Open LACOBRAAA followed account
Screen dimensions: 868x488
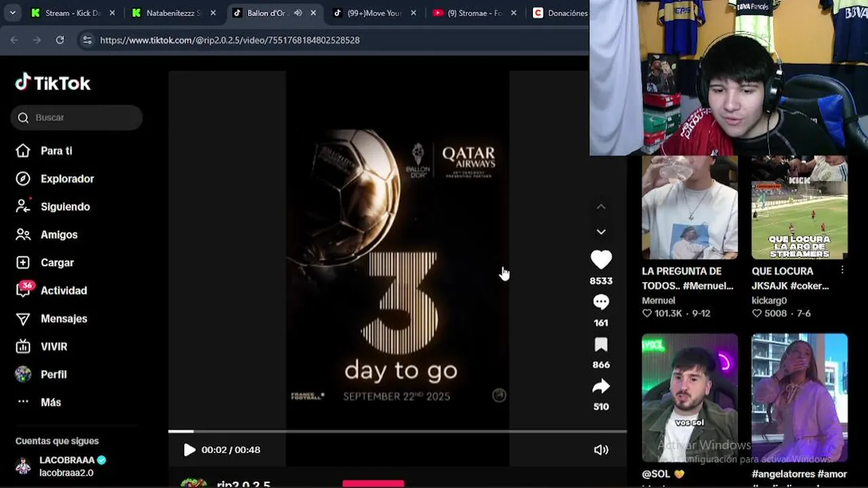pos(66,466)
